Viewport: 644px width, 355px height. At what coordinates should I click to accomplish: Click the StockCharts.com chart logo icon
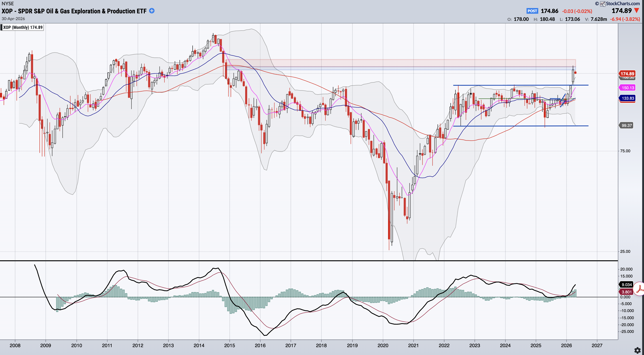pyautogui.click(x=602, y=3)
